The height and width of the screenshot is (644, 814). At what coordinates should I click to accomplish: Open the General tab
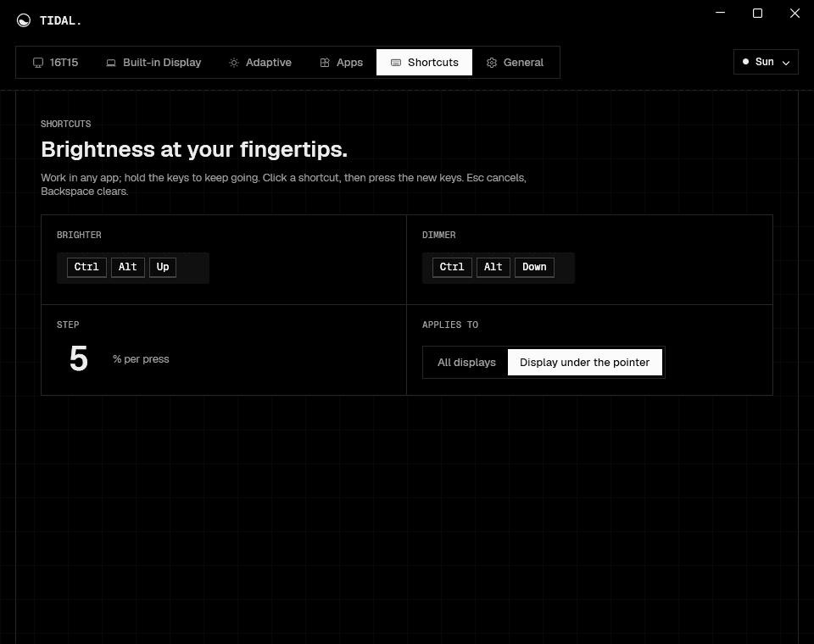point(515,62)
